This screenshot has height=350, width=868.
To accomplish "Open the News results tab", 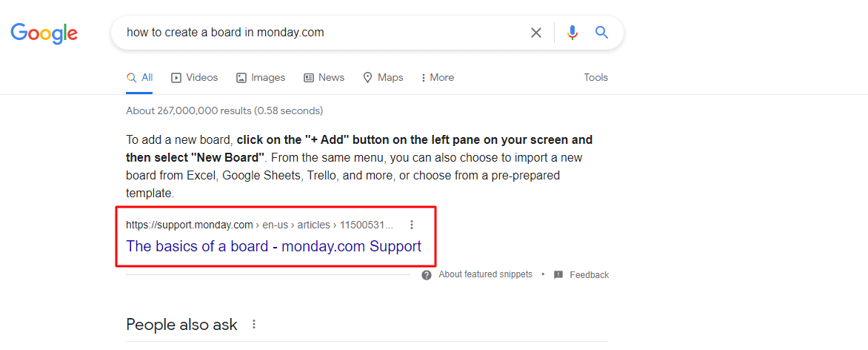I will (324, 77).
